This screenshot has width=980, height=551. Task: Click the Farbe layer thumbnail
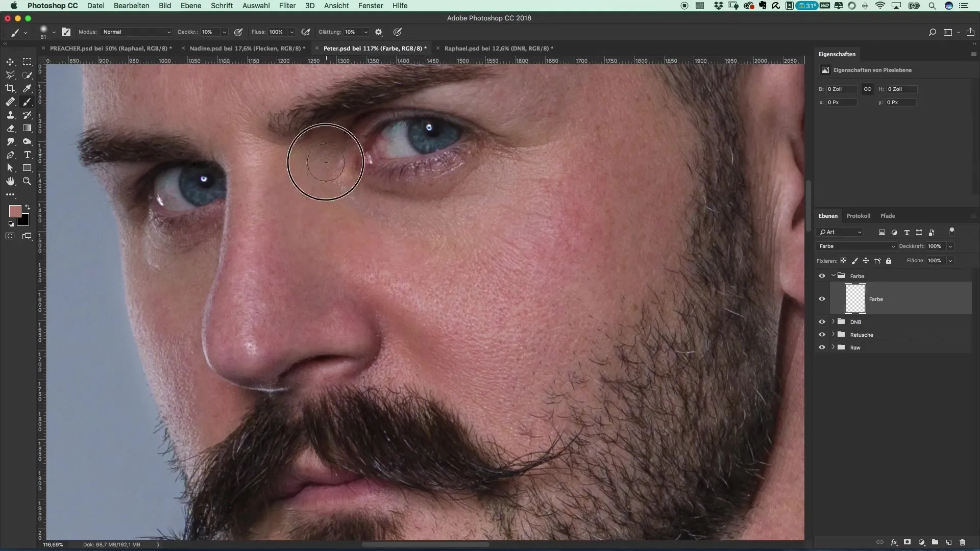[855, 299]
